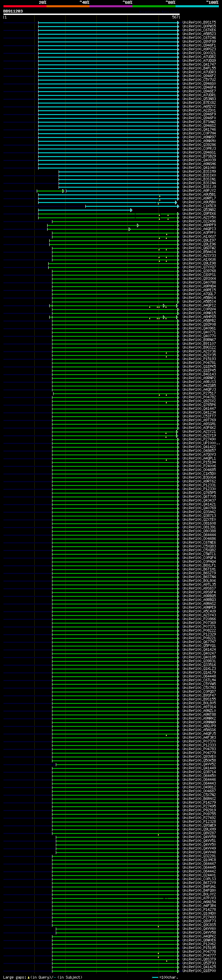Select hit UniRef100_Q9ZP08
Viewport: 222px width, 980px height.
point(199,324)
